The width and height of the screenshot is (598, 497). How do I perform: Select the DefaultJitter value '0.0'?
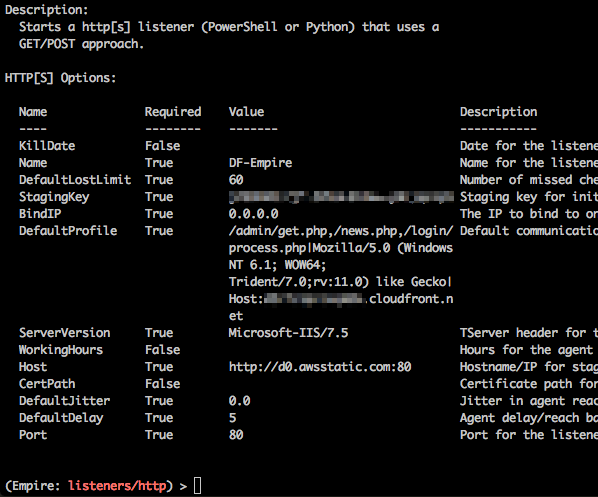240,401
